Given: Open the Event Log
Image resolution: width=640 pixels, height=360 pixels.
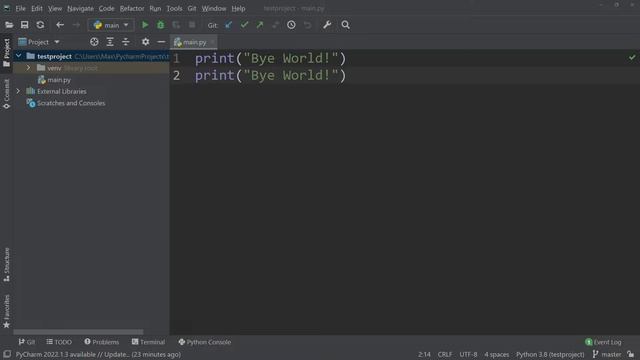Looking at the screenshot, I should coord(603,342).
